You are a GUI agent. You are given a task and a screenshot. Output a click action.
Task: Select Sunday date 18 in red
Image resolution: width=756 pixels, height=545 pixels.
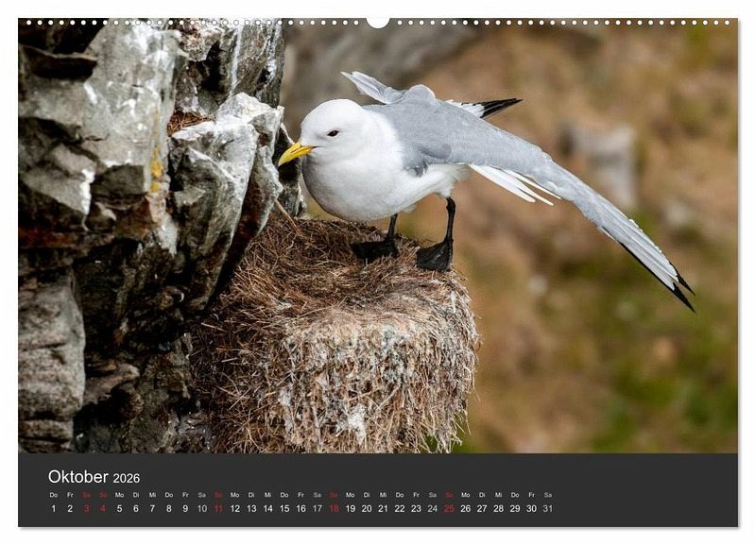(334, 508)
